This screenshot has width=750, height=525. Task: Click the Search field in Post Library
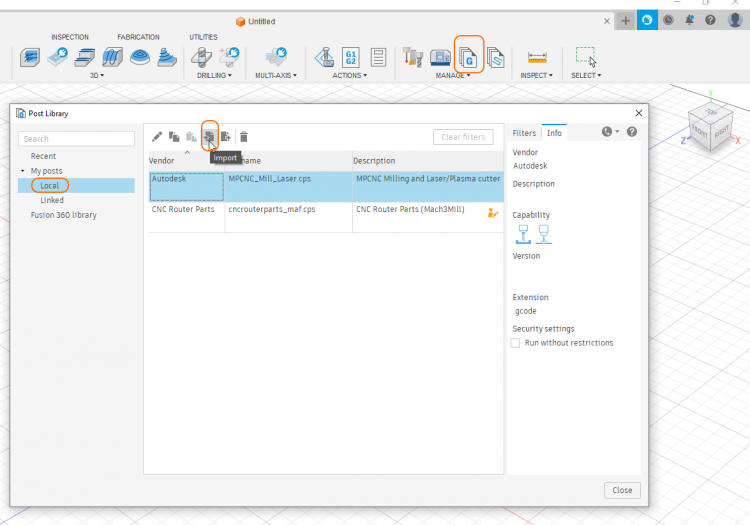77,139
